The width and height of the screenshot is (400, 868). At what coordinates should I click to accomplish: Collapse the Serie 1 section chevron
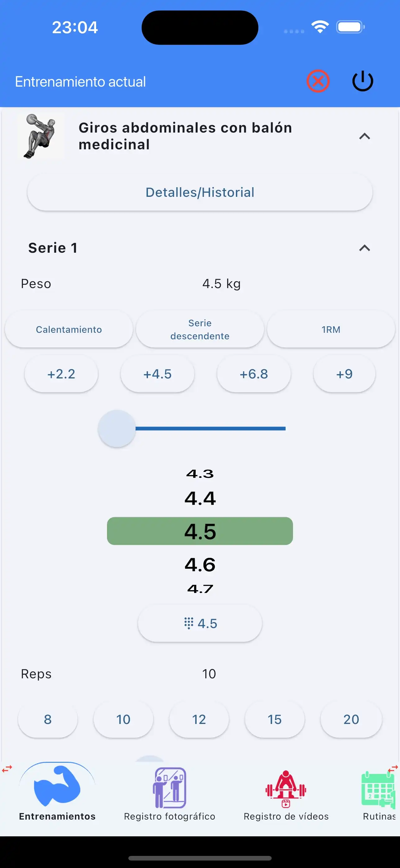tap(364, 248)
